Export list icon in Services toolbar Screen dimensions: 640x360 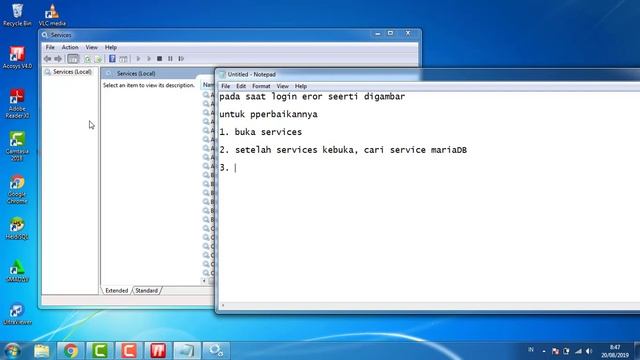tap(98, 59)
